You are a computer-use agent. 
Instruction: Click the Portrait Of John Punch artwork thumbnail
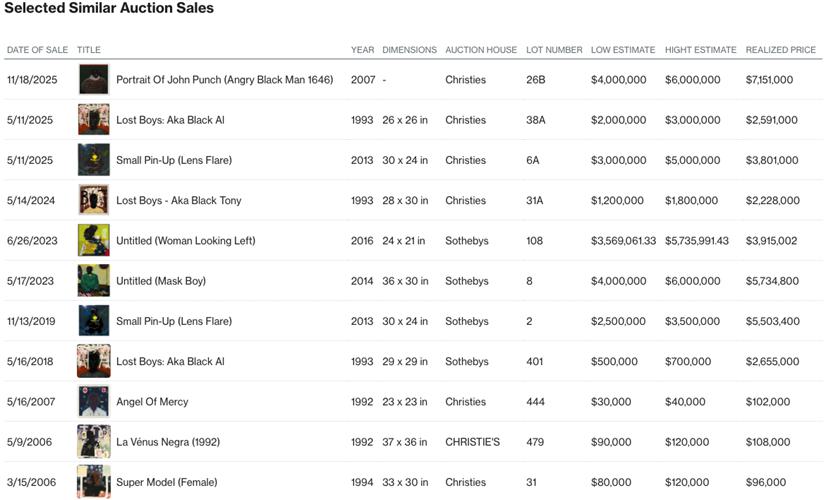[93, 80]
